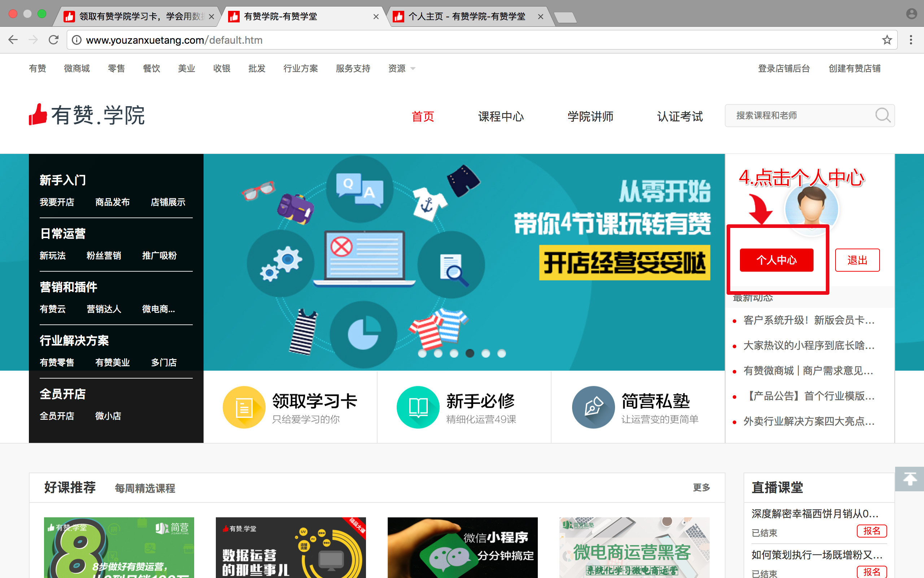The height and width of the screenshot is (578, 924).
Task: Click the pen icon for 简营私塾
Action: [593, 407]
